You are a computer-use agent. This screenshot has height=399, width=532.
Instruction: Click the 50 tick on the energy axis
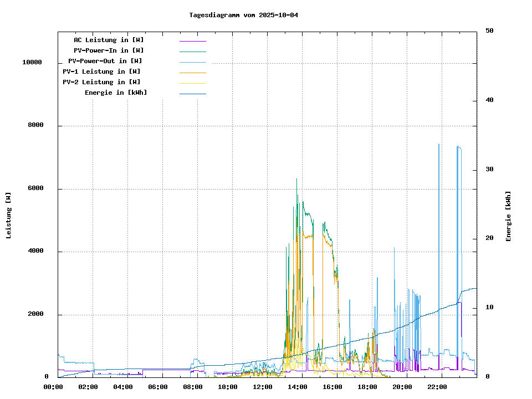click(489, 31)
